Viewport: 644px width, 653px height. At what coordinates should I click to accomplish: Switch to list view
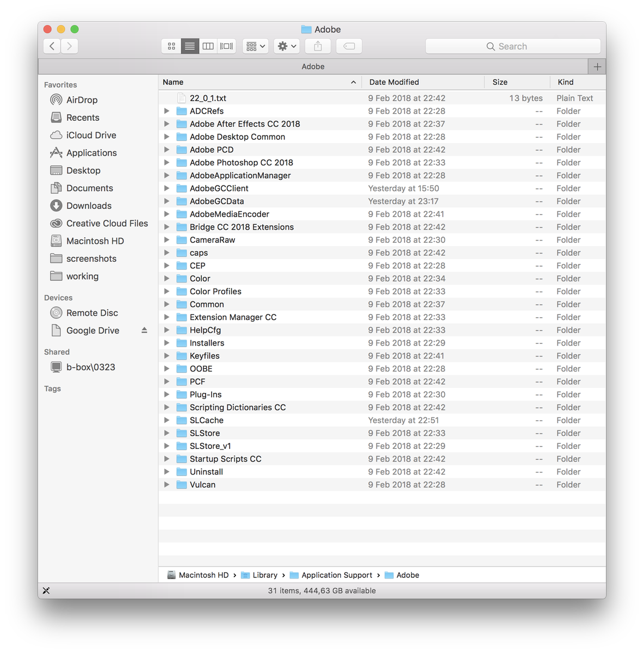point(190,46)
